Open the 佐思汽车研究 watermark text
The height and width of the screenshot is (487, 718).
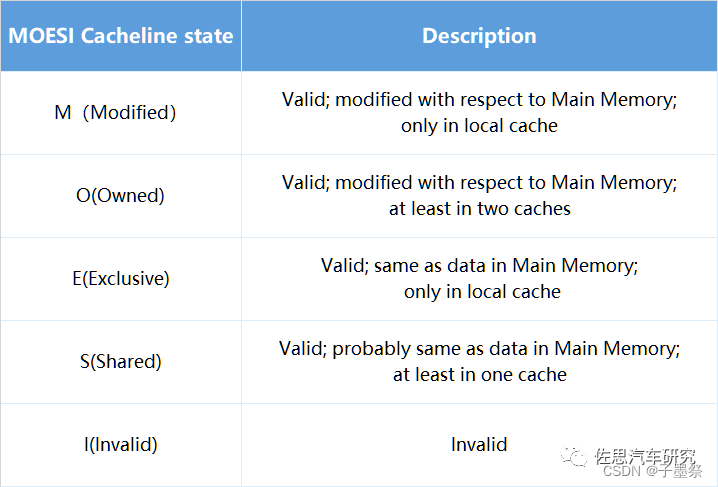click(644, 456)
